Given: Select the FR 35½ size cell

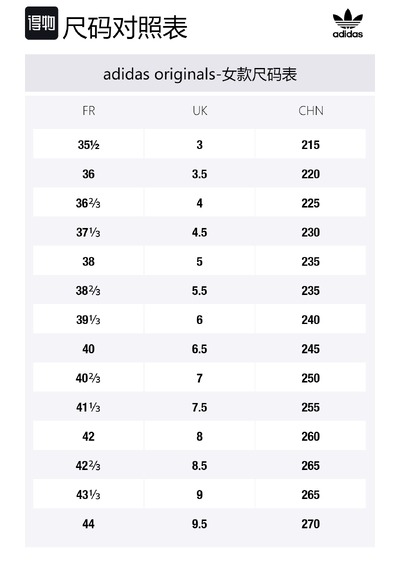Looking at the screenshot, I should [x=89, y=144].
